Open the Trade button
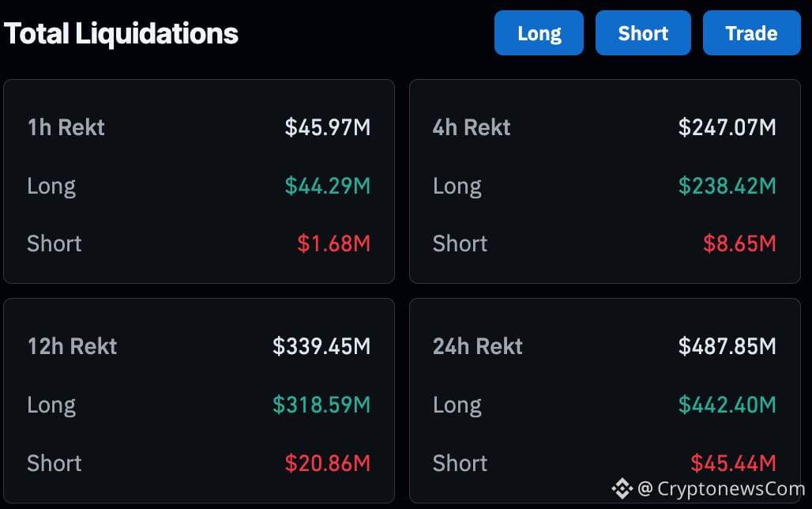 [x=751, y=33]
